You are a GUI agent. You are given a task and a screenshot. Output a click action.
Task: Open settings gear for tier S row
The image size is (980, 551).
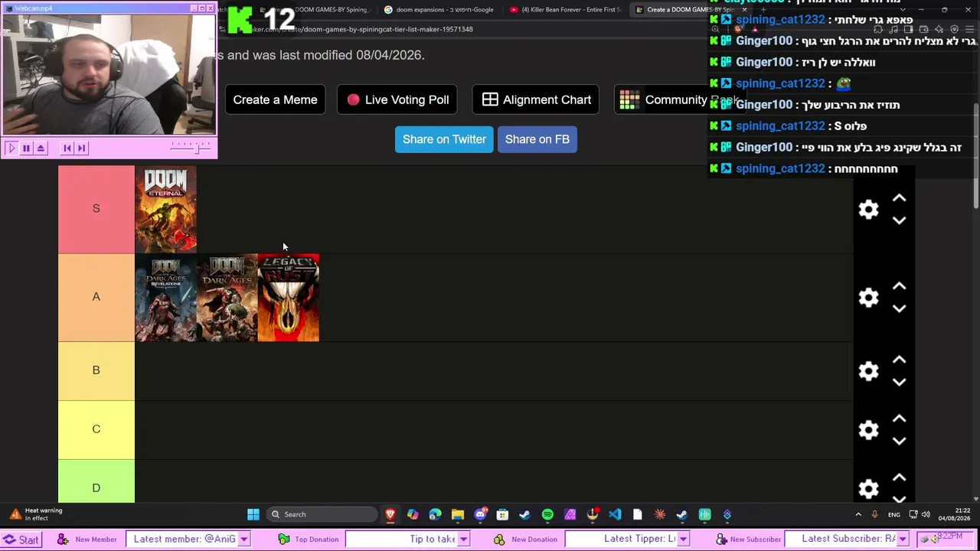[x=868, y=210]
